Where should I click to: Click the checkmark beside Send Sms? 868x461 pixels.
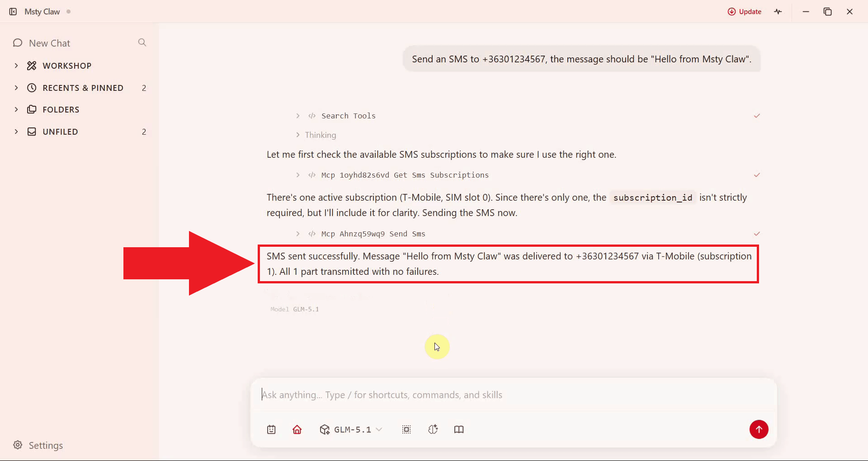point(757,234)
